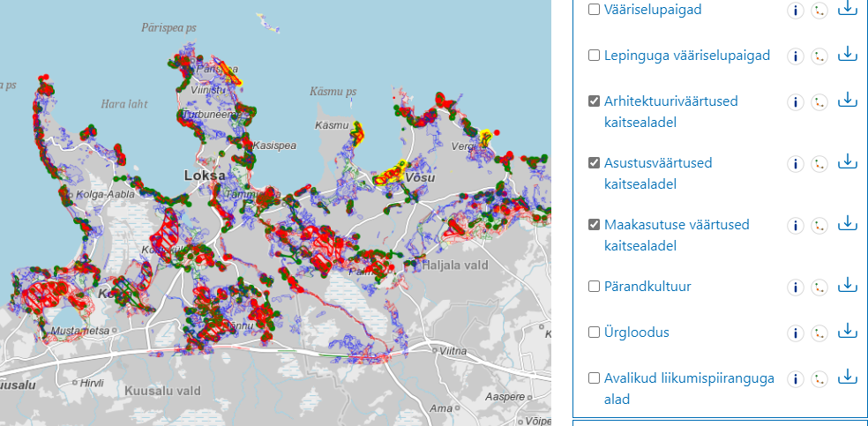The width and height of the screenshot is (868, 426).
Task: Show legend icon for Vääriselupaigad layer
Action: click(819, 10)
